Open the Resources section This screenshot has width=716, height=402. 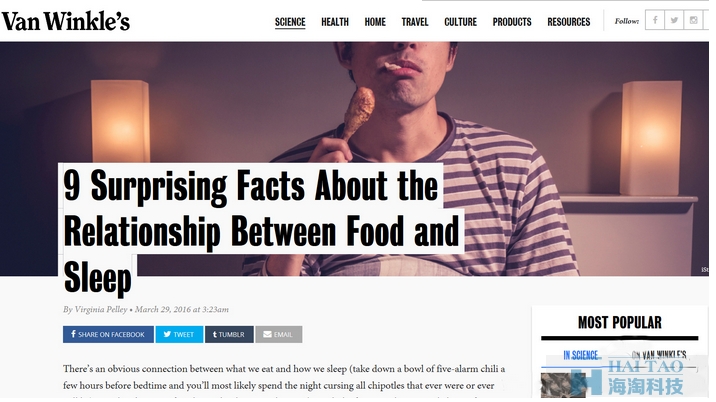click(x=569, y=22)
